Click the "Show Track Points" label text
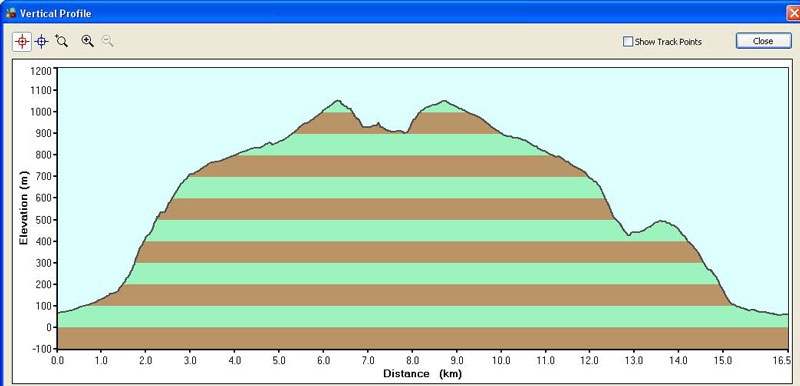The width and height of the screenshot is (800, 386). (668, 42)
